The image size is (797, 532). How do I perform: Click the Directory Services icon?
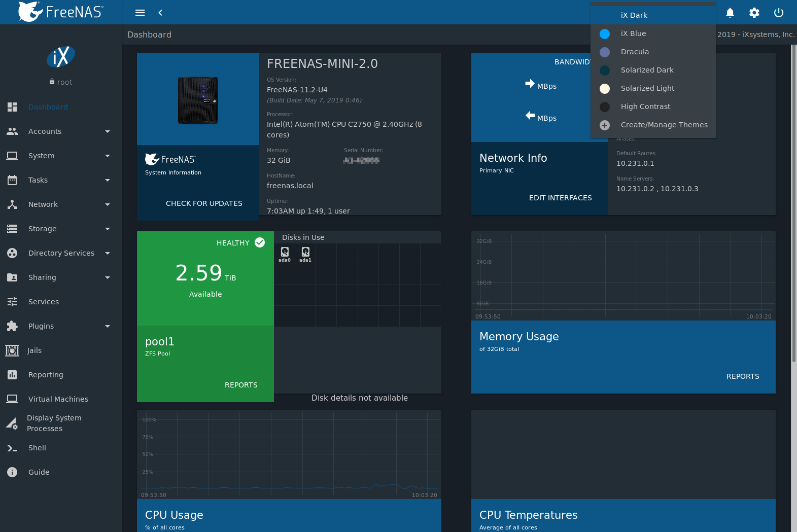[12, 253]
